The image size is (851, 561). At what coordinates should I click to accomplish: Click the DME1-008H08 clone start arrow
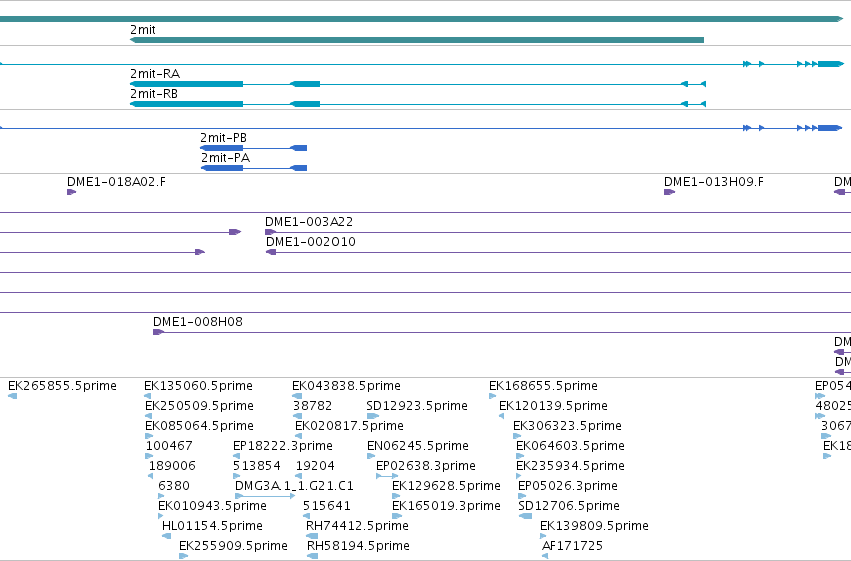[x=158, y=332]
